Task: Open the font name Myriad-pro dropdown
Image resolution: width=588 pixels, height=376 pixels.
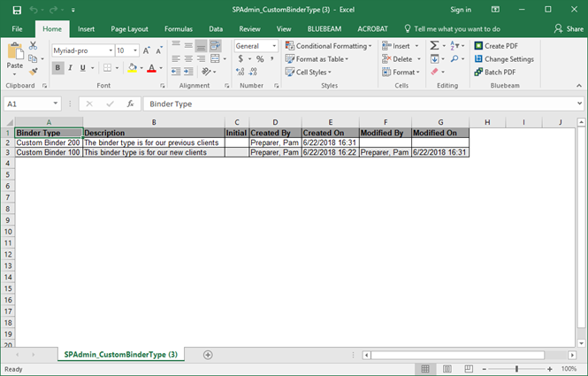Action: [111, 50]
